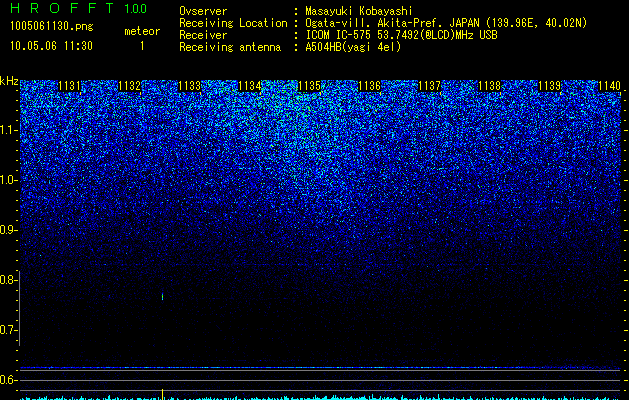The image size is (629, 400).
Task: Click the Ogata-vill. Akita-Pref. JAPAN receiving location
Action: [446, 23]
